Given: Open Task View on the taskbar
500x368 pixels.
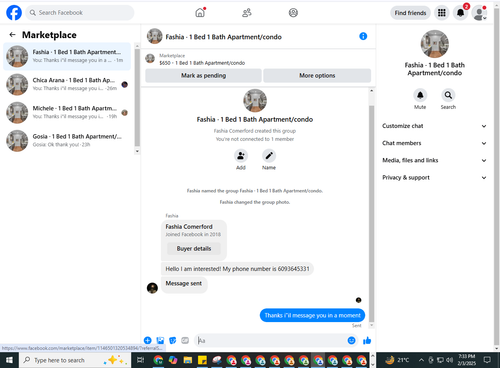Looking at the screenshot, I should click(x=141, y=360).
